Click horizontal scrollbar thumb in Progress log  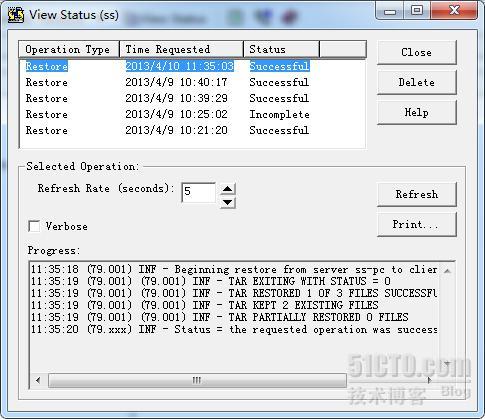pyautogui.click(x=197, y=380)
